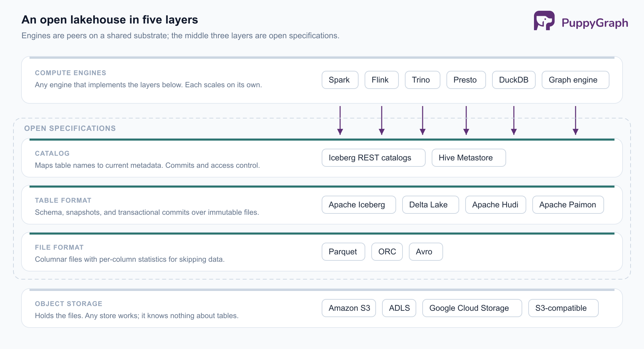The height and width of the screenshot is (349, 644).
Task: Click the Presto chip
Action: [466, 80]
